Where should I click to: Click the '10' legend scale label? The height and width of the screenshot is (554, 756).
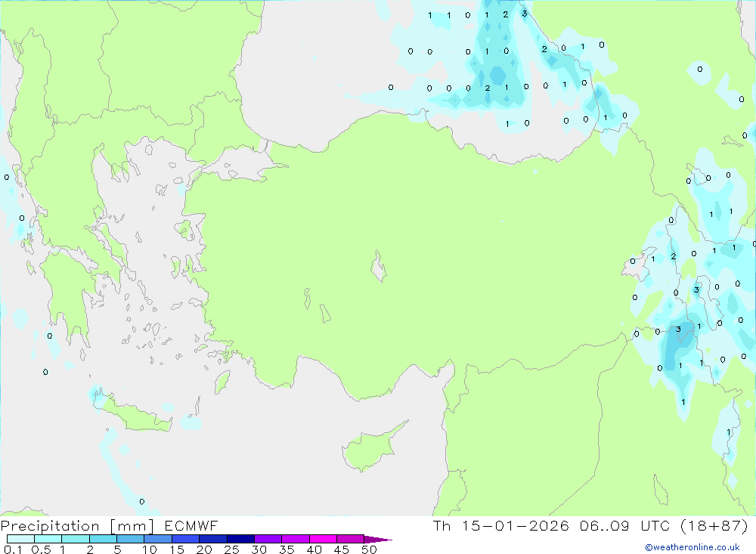[x=150, y=549]
